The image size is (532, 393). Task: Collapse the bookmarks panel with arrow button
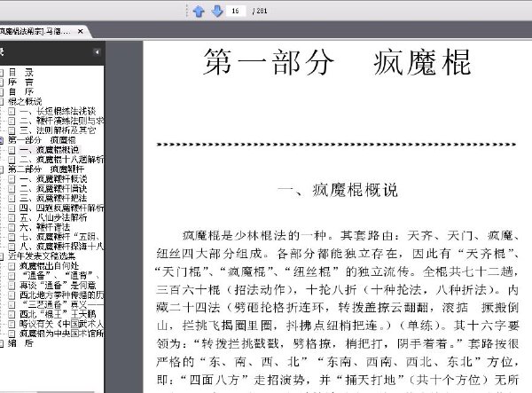pos(97,52)
